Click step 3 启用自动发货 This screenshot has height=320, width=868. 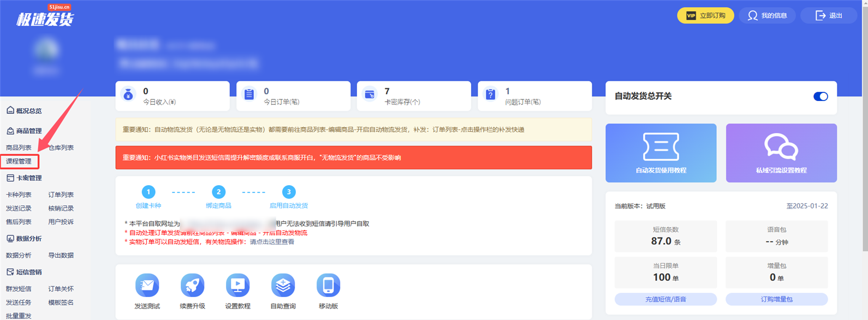point(289,197)
